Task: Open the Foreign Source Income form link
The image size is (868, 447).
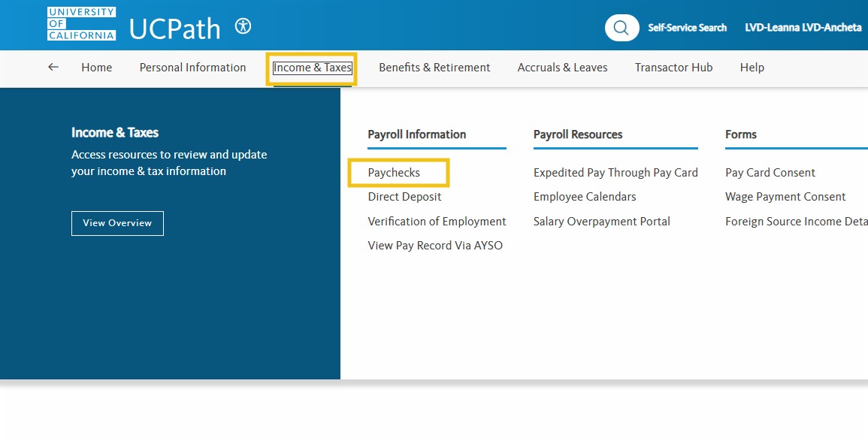Action: pos(797,222)
